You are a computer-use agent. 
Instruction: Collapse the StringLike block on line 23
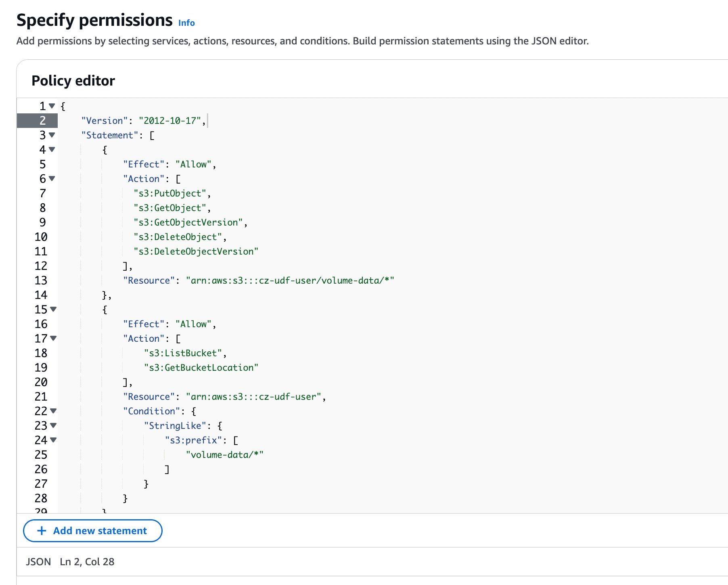coord(53,426)
